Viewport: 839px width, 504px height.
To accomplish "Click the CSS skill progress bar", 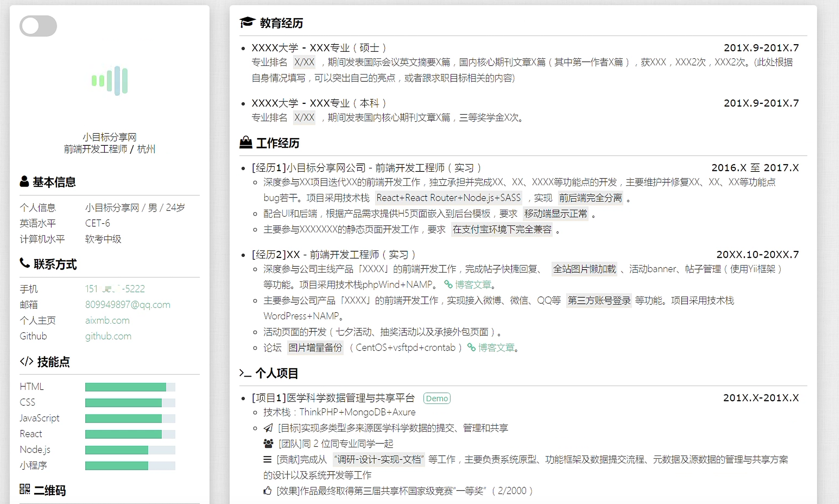I will (x=130, y=403).
